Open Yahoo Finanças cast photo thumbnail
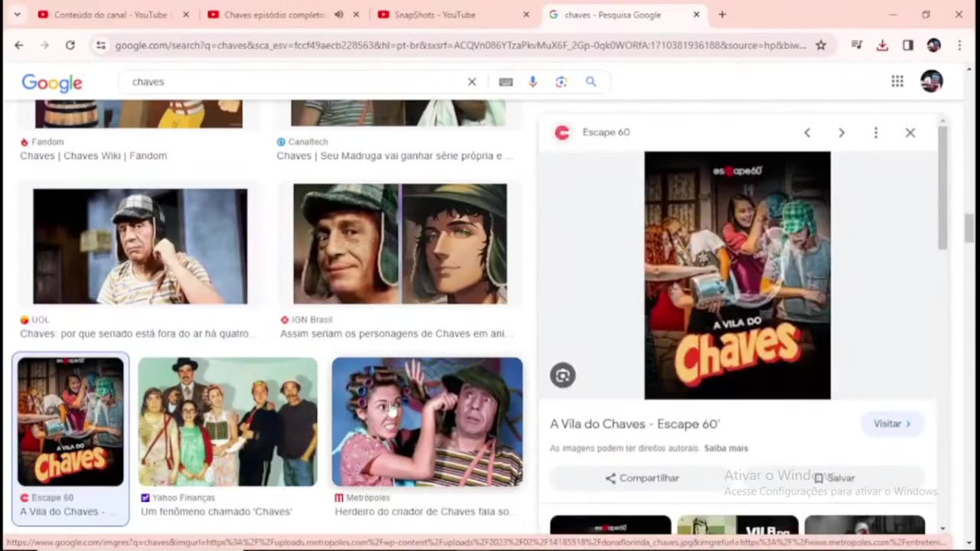980x551 pixels. pos(228,422)
